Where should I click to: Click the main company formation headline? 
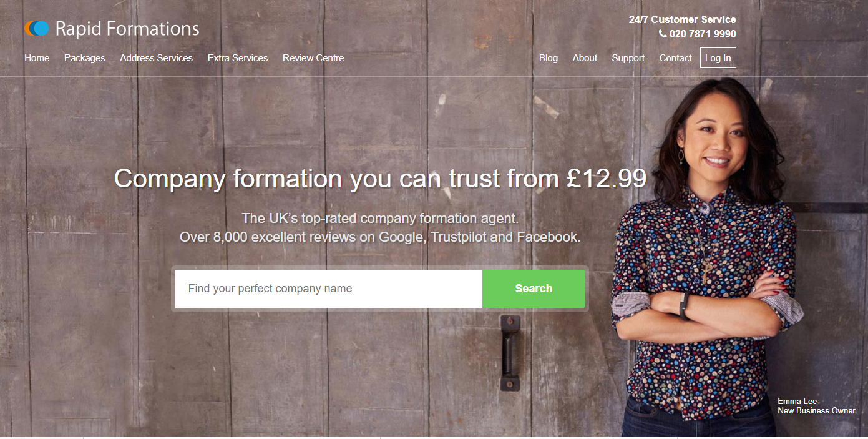(380, 179)
